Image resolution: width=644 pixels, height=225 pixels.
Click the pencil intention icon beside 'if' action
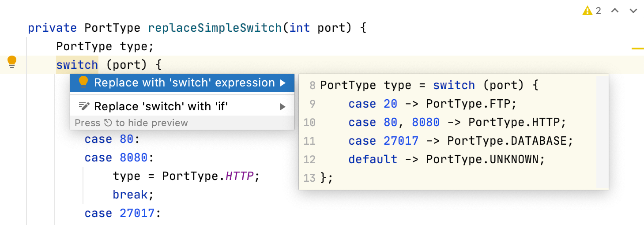point(83,106)
